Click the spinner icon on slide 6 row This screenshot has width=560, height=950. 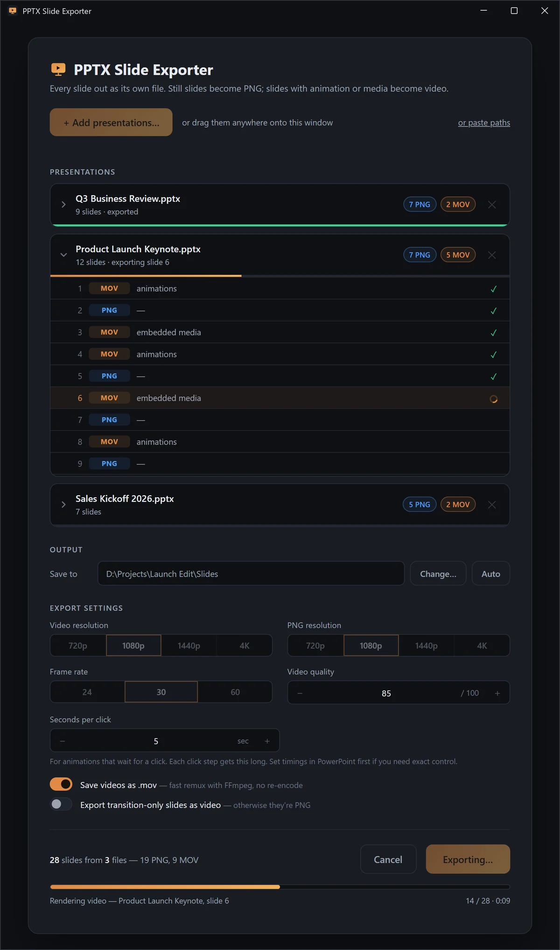tap(493, 399)
